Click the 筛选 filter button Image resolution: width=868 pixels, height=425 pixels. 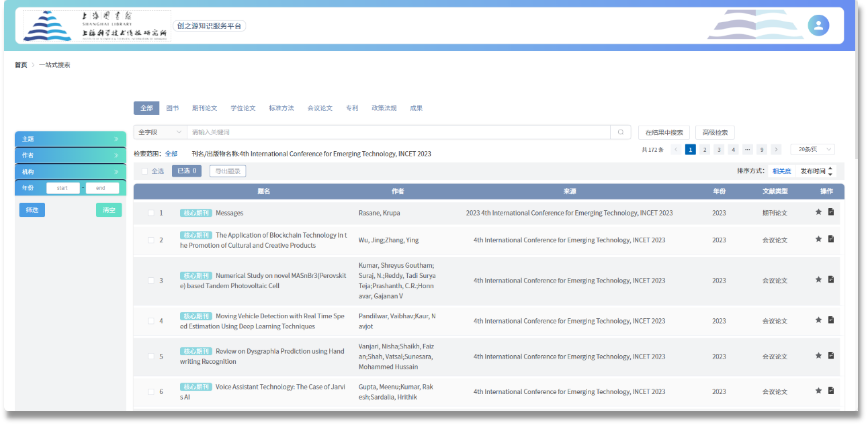pyautogui.click(x=32, y=210)
